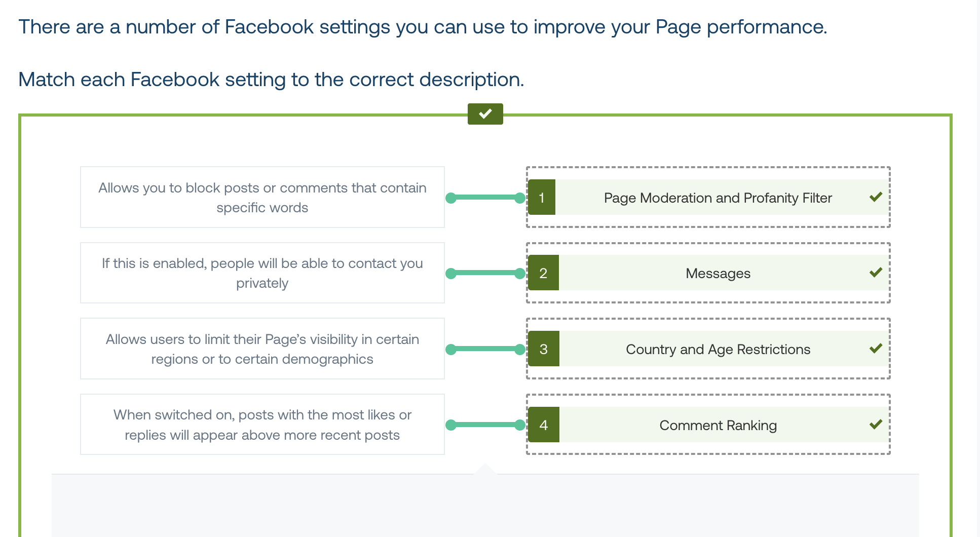The width and height of the screenshot is (980, 537).
Task: Click the gray feedback area below the matches
Action: click(x=485, y=506)
